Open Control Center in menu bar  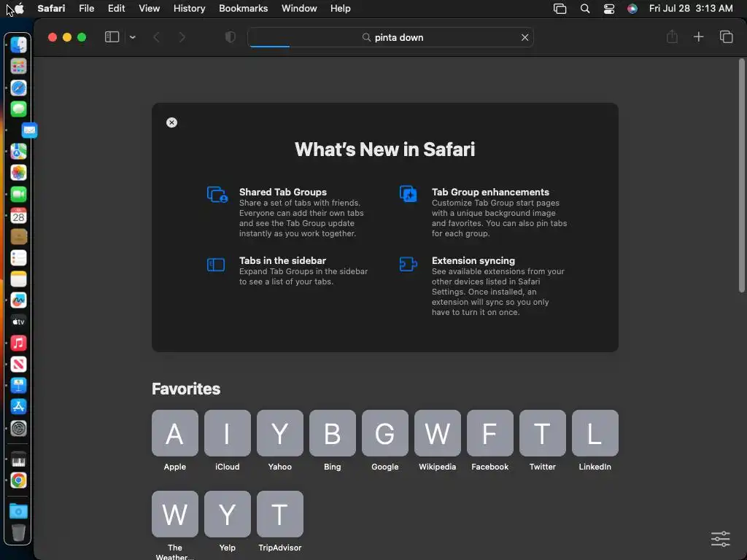pyautogui.click(x=609, y=9)
